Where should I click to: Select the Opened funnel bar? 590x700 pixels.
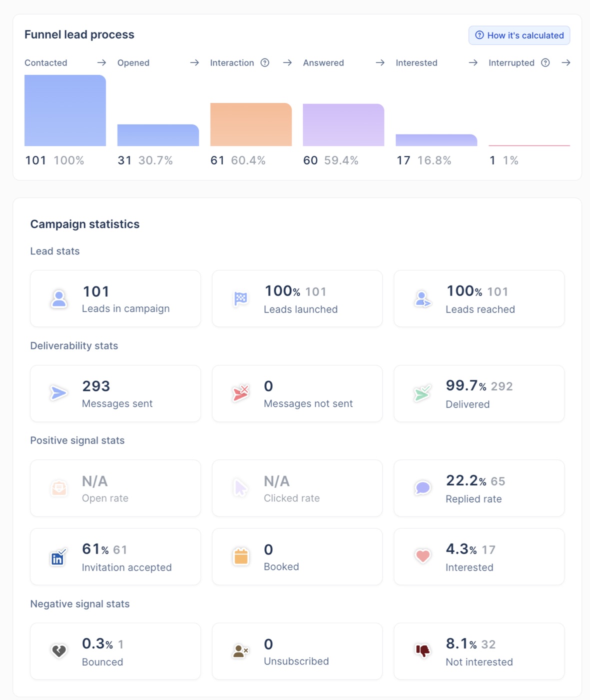pos(158,135)
